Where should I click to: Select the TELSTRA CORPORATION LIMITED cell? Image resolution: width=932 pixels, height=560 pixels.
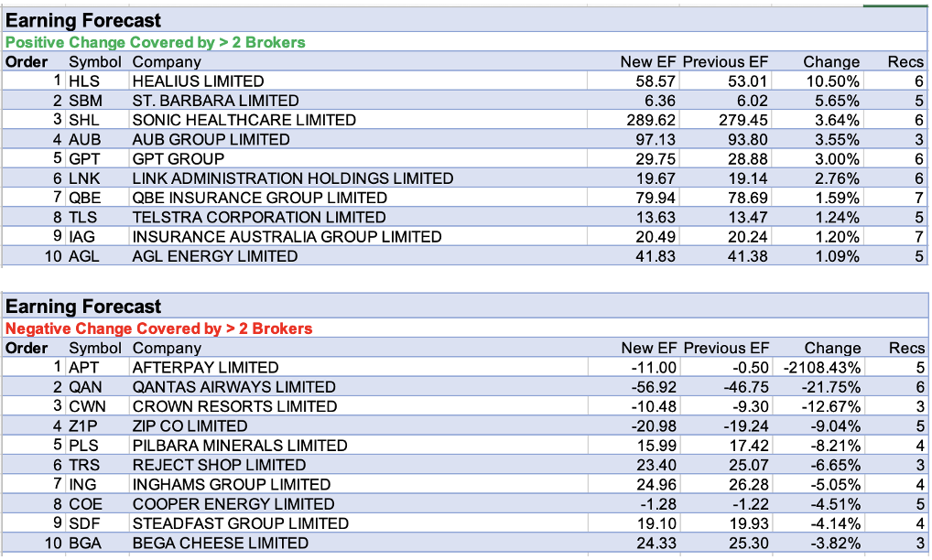[x=259, y=218]
